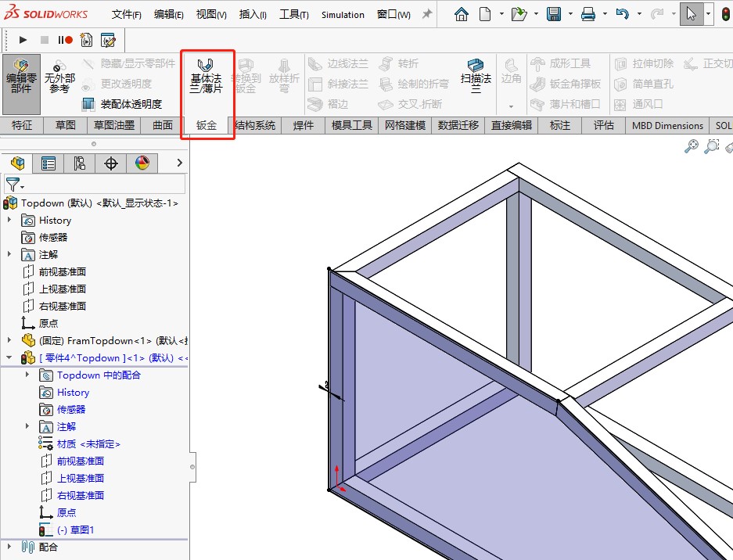This screenshot has width=733, height=560.
Task: Start macro playback with the play button
Action: coord(23,40)
